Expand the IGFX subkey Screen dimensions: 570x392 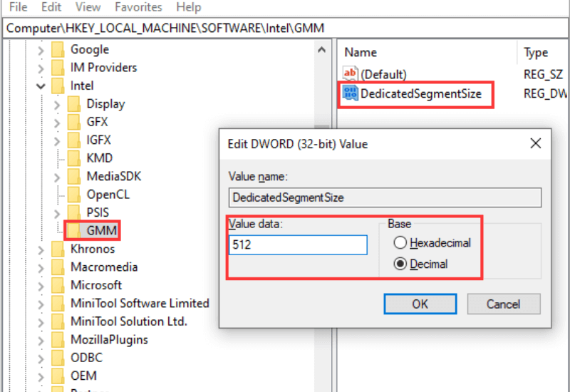click(57, 140)
